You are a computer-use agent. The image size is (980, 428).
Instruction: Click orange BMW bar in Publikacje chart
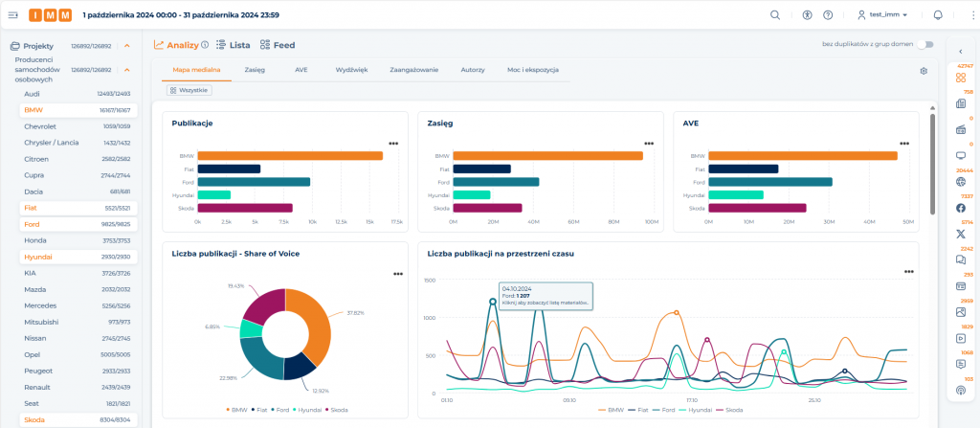290,156
